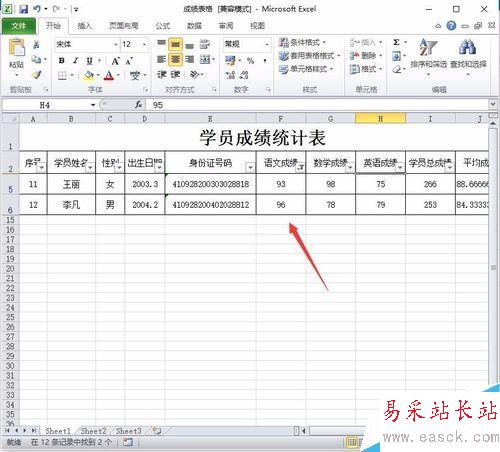Toggle bottom vertical alignment
This screenshot has width=500, height=452.
click(x=190, y=45)
